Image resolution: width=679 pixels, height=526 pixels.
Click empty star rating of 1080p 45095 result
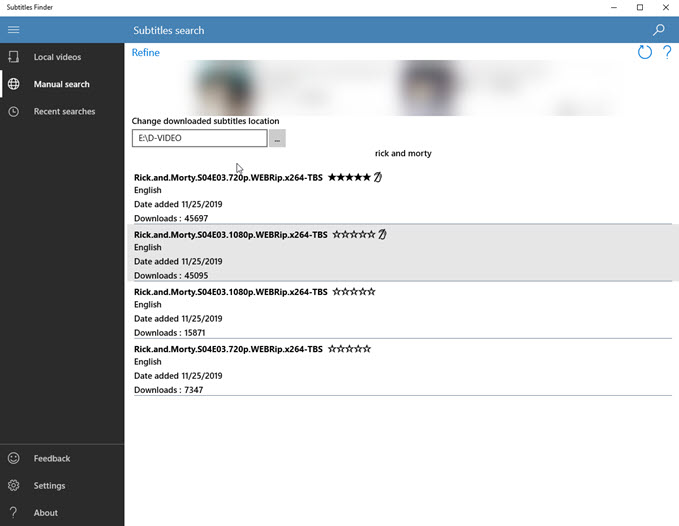click(353, 234)
